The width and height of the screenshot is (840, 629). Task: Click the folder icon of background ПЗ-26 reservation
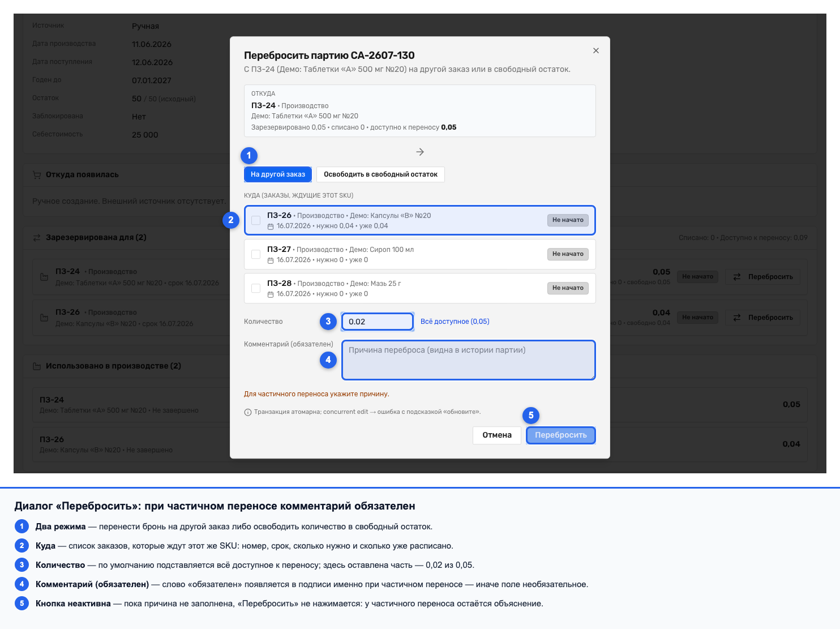(x=44, y=318)
